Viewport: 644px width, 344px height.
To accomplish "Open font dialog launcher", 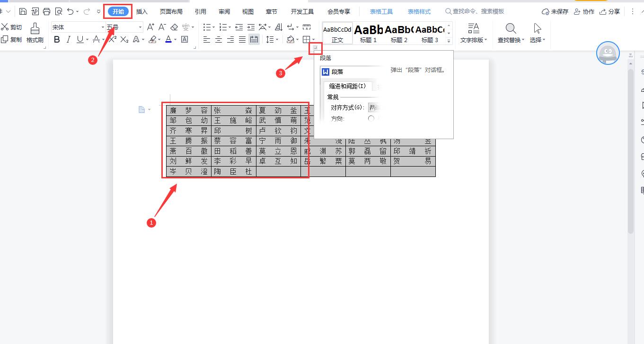I will 194,47.
